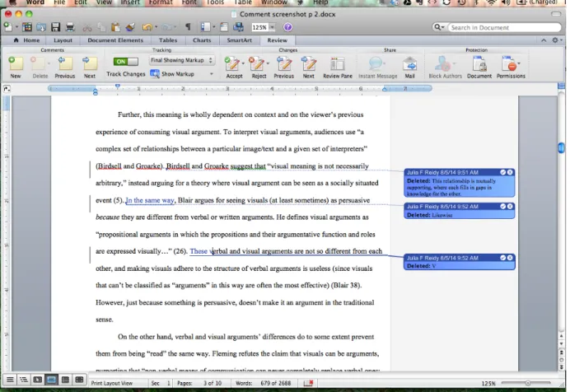Open the Permissions control

click(511, 68)
